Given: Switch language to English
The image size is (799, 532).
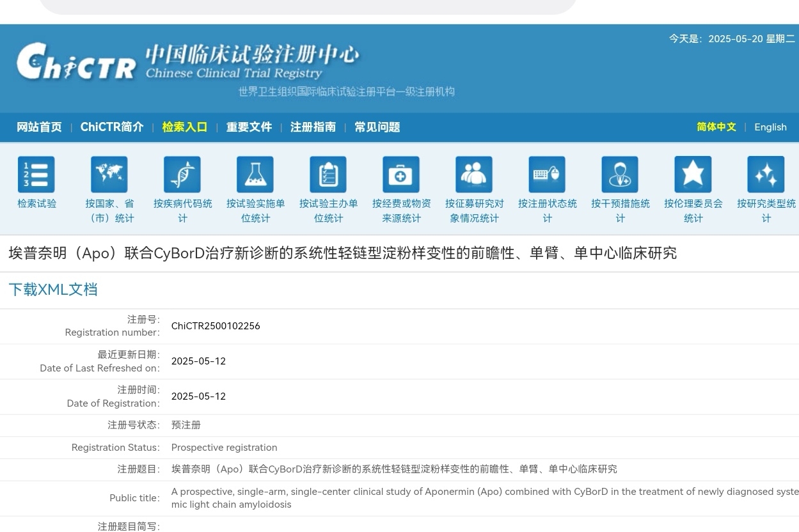Looking at the screenshot, I should (x=770, y=127).
